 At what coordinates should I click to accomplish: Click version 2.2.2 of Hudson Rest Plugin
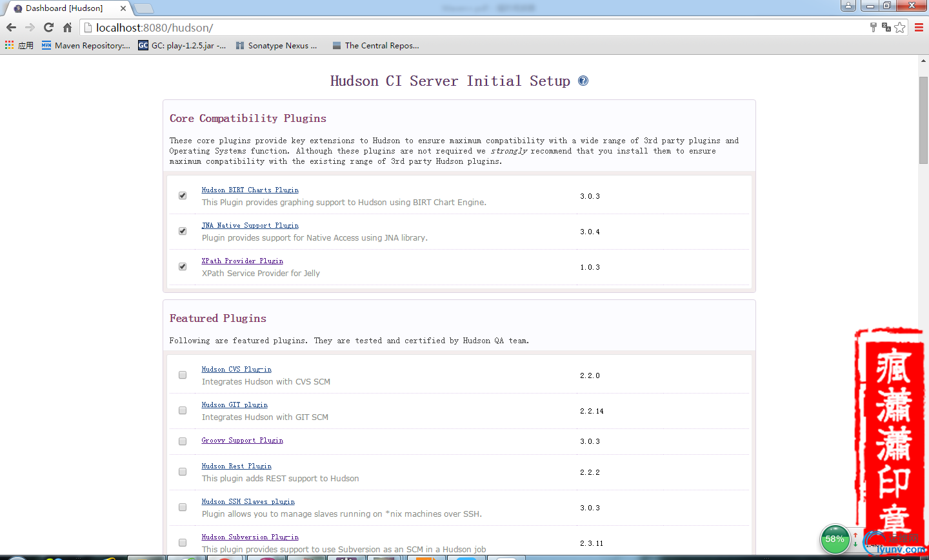coord(590,472)
